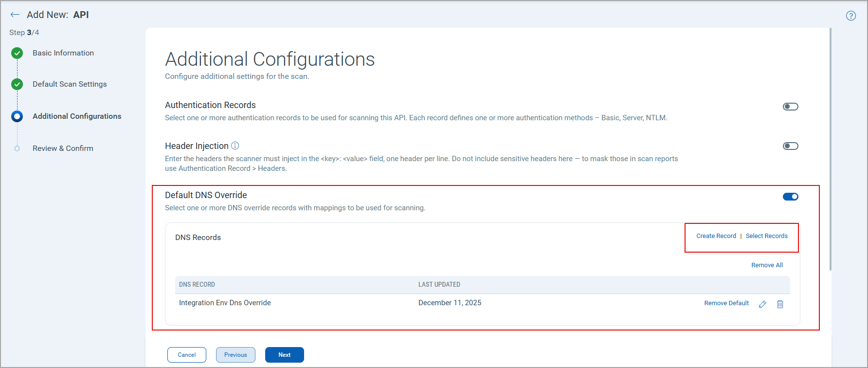Enable the Header Injection toggle
Viewport: 868px width, 368px height.
pos(791,146)
